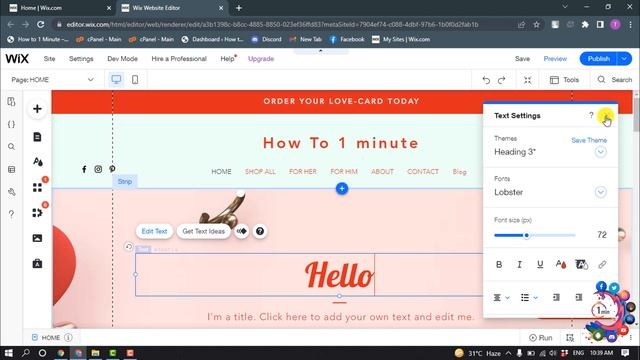This screenshot has height=360, width=640.
Task: Click Get Text Ideas button
Action: tap(204, 231)
